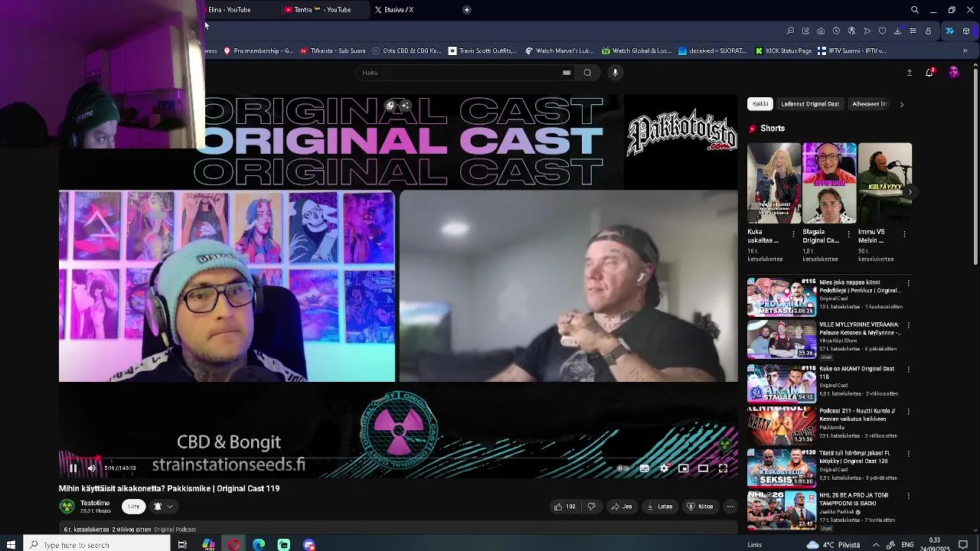Select the Lähettäjä Original Cast chip
This screenshot has height=551, width=980.
click(810, 104)
